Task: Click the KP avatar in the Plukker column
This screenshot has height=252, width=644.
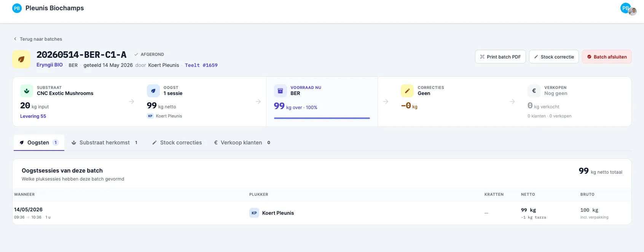Action: click(254, 213)
